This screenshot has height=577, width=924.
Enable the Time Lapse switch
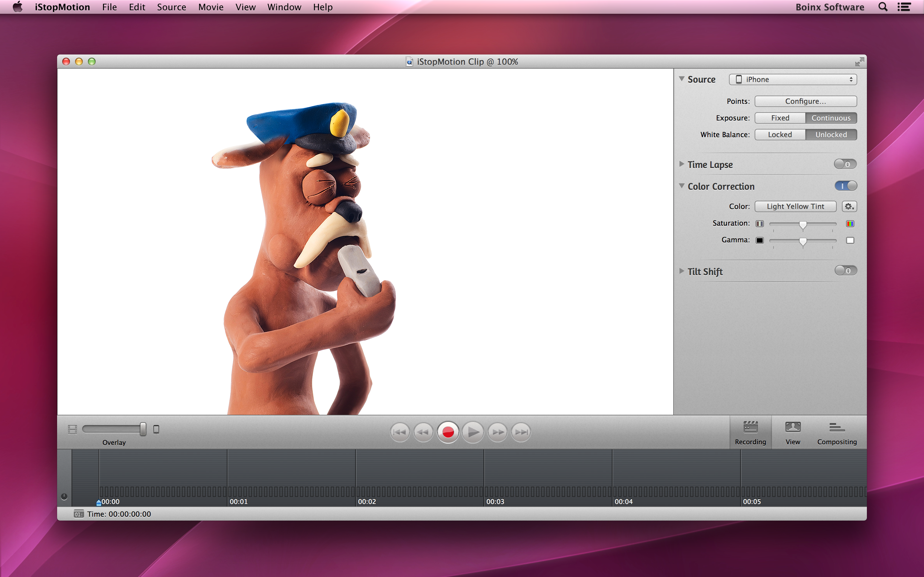point(845,164)
